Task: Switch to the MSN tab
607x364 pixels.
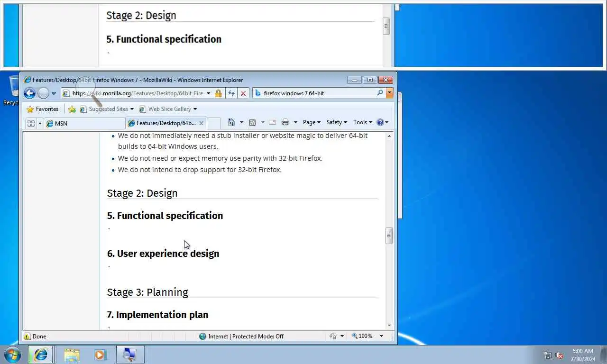Action: pos(84,123)
